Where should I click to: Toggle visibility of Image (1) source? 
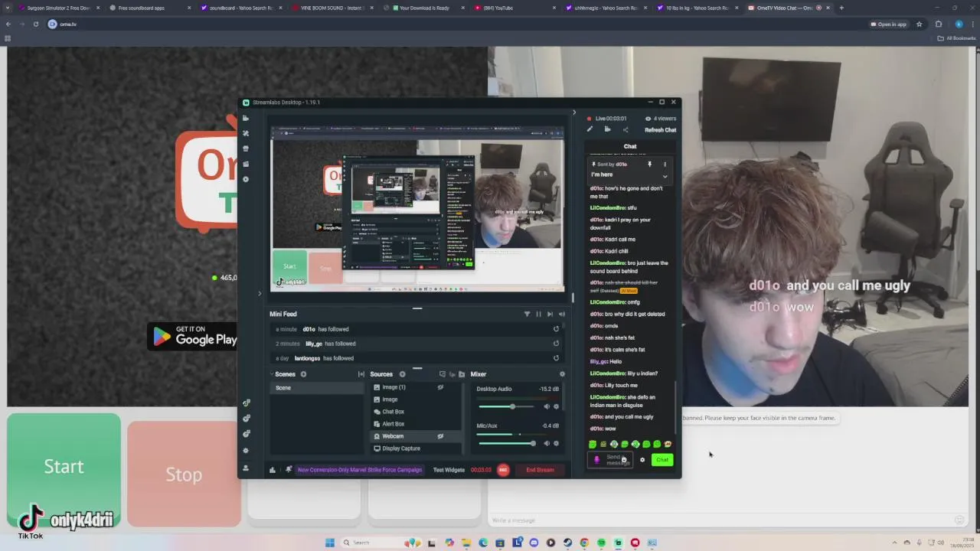pos(440,387)
